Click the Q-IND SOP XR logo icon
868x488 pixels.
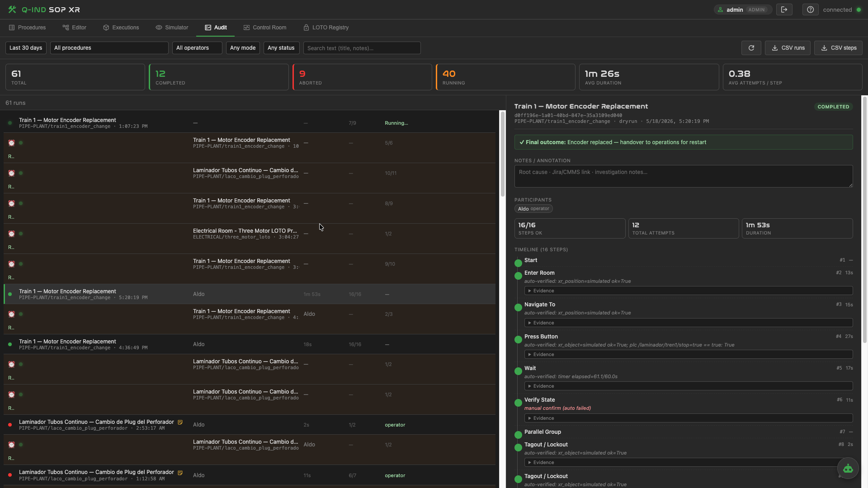[x=12, y=9]
